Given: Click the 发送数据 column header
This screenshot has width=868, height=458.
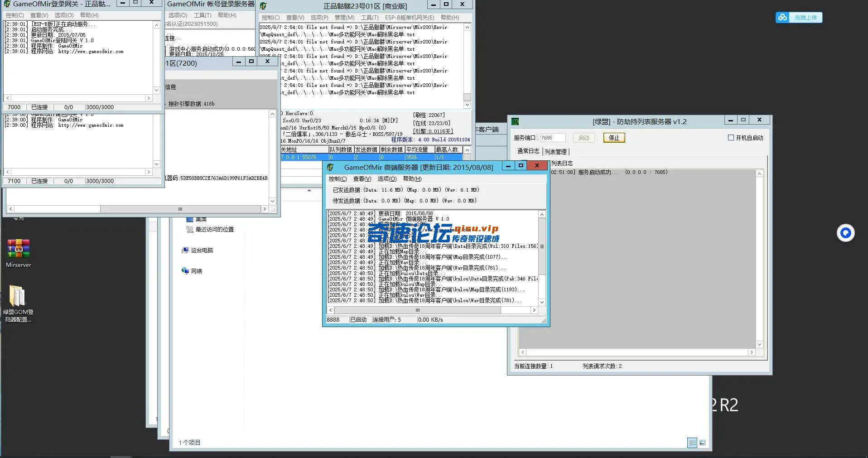Looking at the screenshot, I should click(366, 149).
